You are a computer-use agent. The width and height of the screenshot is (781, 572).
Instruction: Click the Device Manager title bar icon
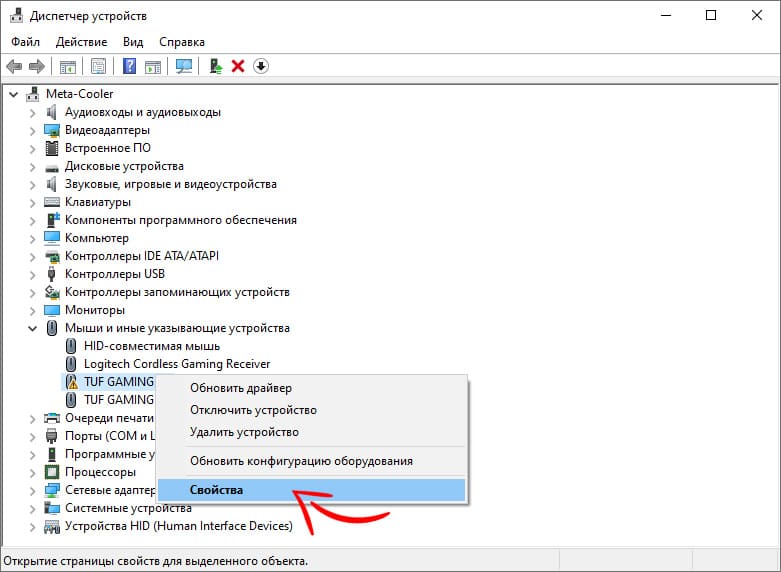click(17, 16)
